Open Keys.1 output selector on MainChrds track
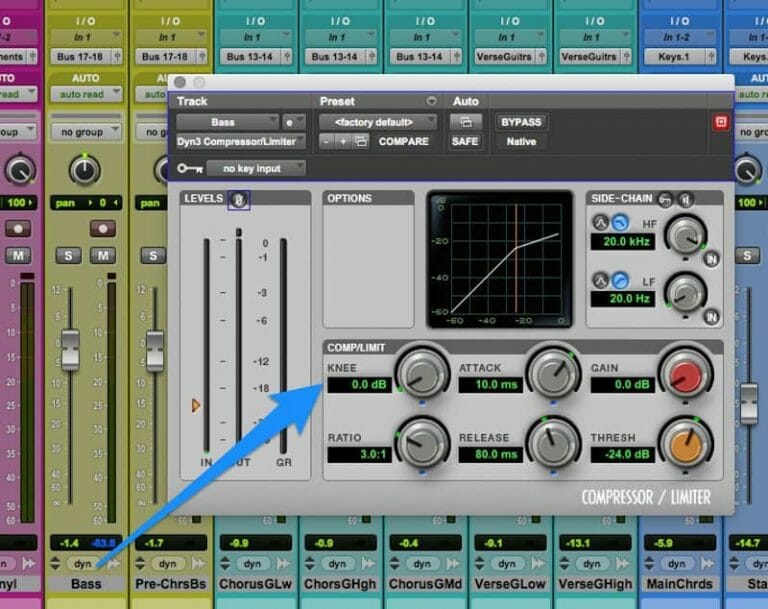The image size is (768, 609). (674, 57)
